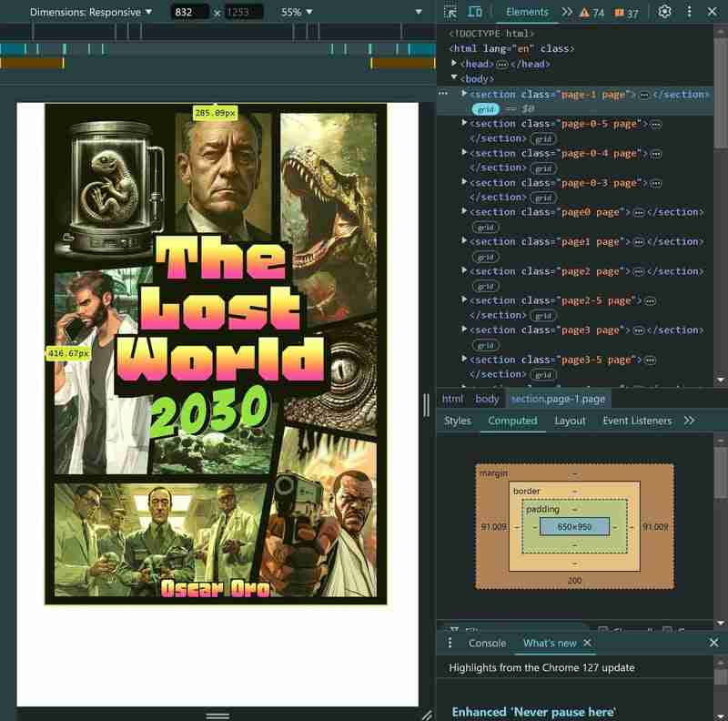Toggle grid overlay badge for section page3-5
Viewport: 728px width, 721px height.
[x=543, y=374]
